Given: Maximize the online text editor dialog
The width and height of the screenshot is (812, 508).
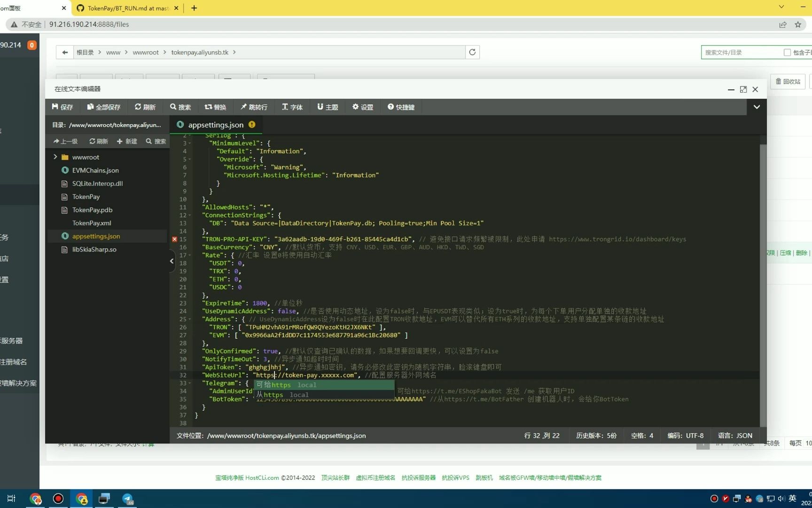Looking at the screenshot, I should click(x=743, y=89).
